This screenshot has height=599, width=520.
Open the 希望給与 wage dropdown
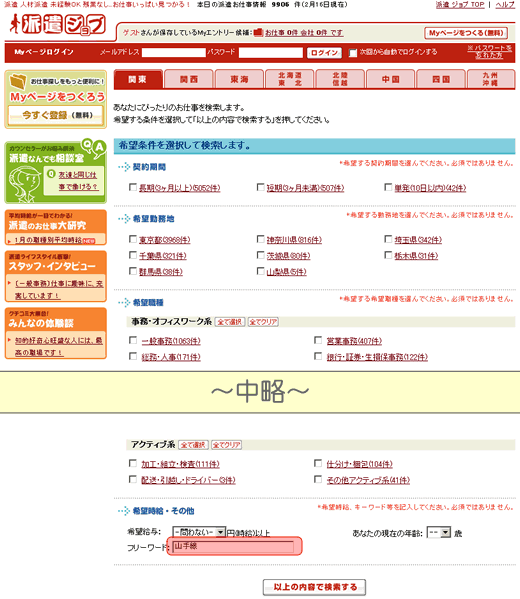199,532
